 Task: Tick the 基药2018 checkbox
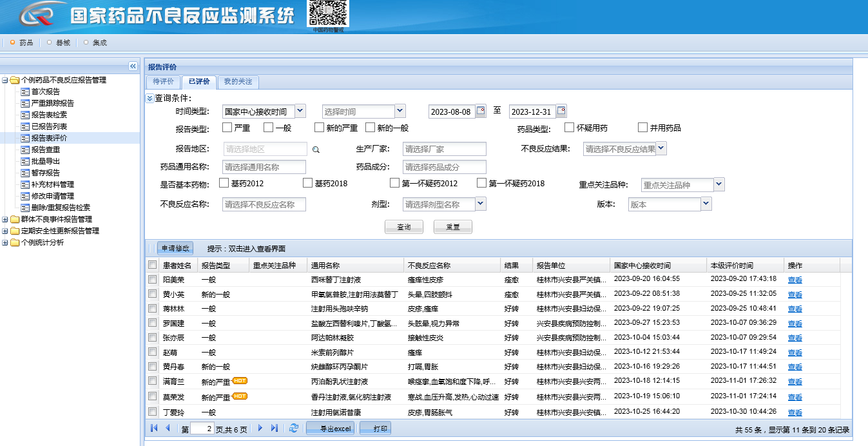click(x=307, y=183)
